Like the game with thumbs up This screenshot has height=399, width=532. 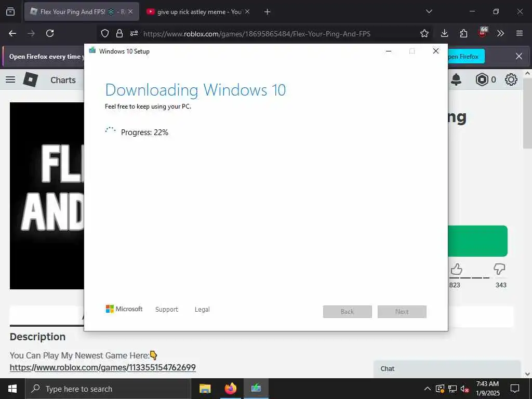[457, 270]
